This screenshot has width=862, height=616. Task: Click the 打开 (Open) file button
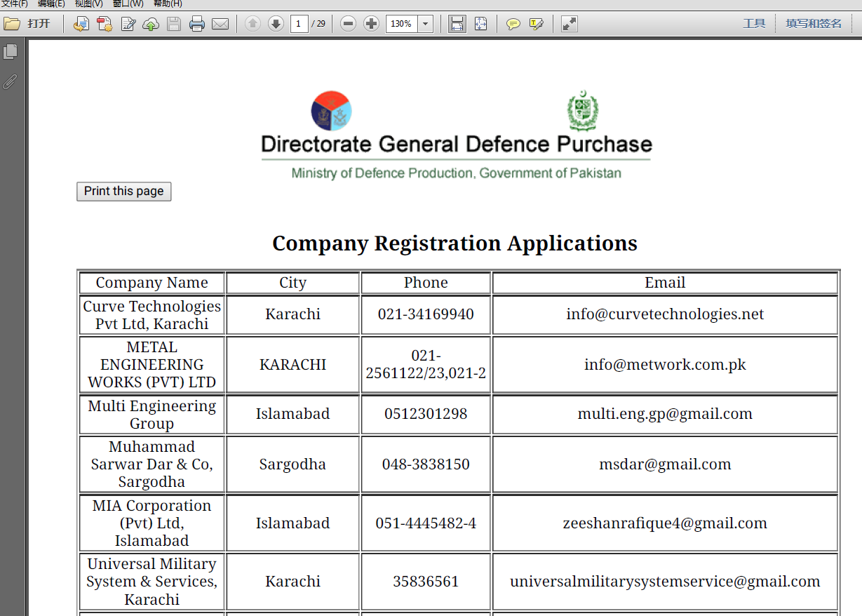coord(28,24)
